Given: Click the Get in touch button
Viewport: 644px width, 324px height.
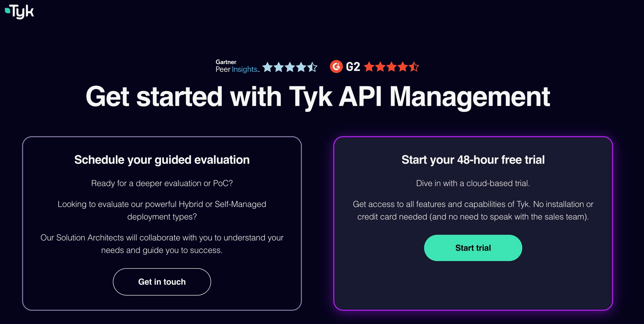Looking at the screenshot, I should point(162,281).
